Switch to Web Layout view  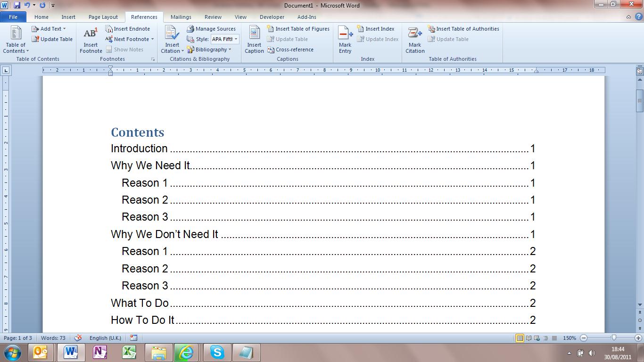537,338
